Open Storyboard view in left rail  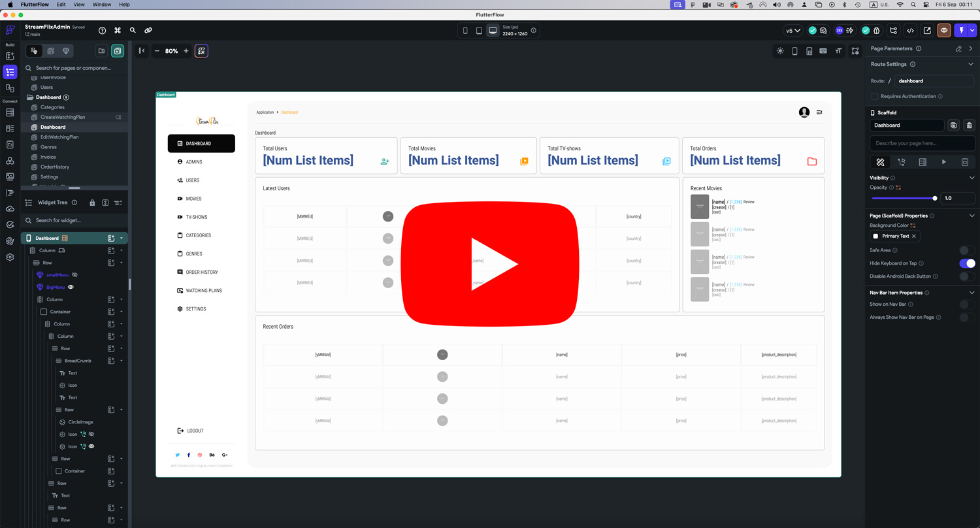pos(10,88)
